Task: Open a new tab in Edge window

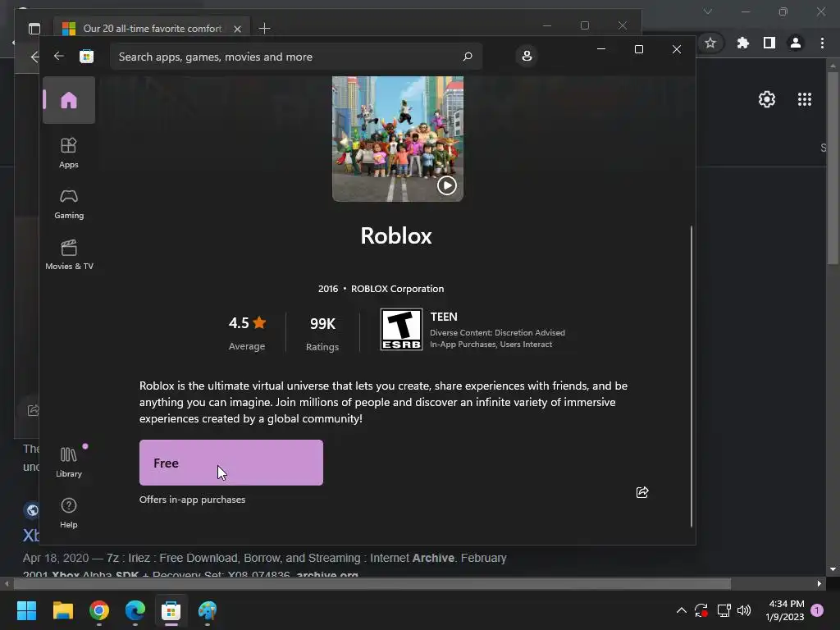Action: [264, 29]
